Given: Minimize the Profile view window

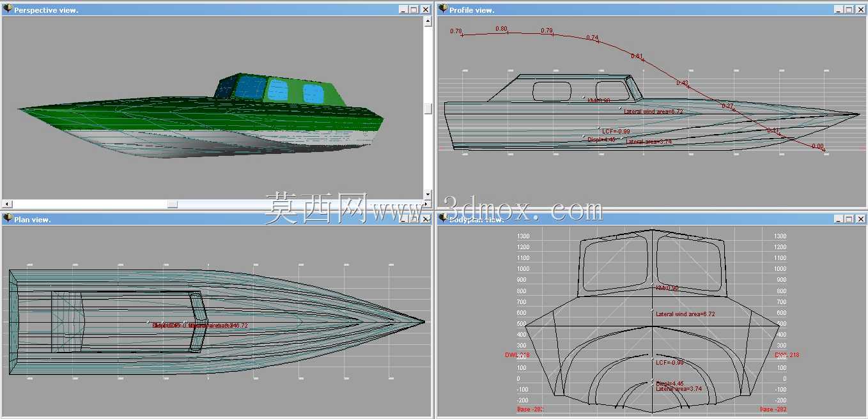Looking at the screenshot, I should click(x=838, y=10).
